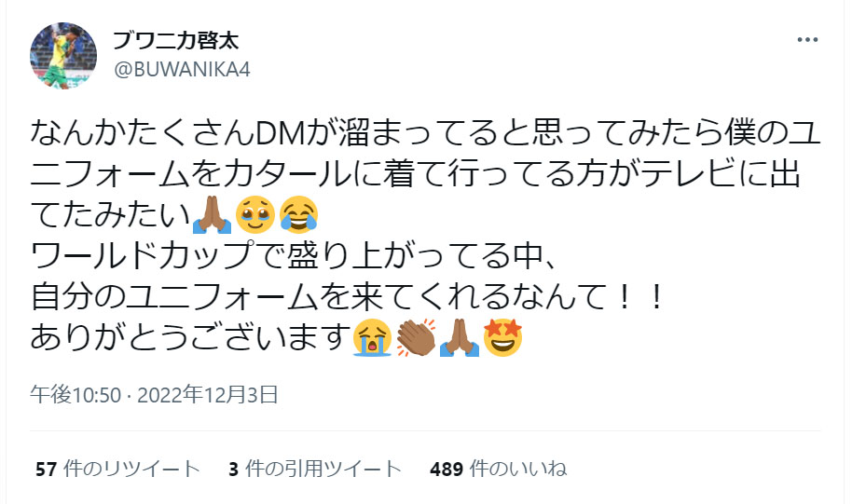The image size is (866, 504).
Task: Select the clapping hands emoji
Action: (416, 337)
